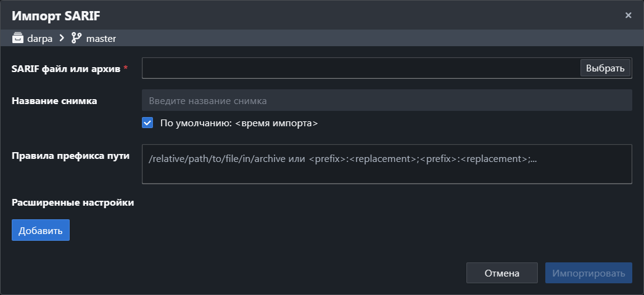Image resolution: width=644 pixels, height=295 pixels.
Task: Open file picker with Выбрать button
Action: [605, 68]
